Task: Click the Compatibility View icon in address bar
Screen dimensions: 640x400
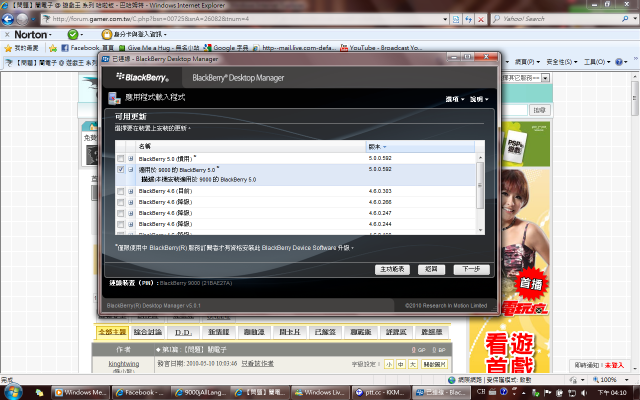Action: click(456, 19)
